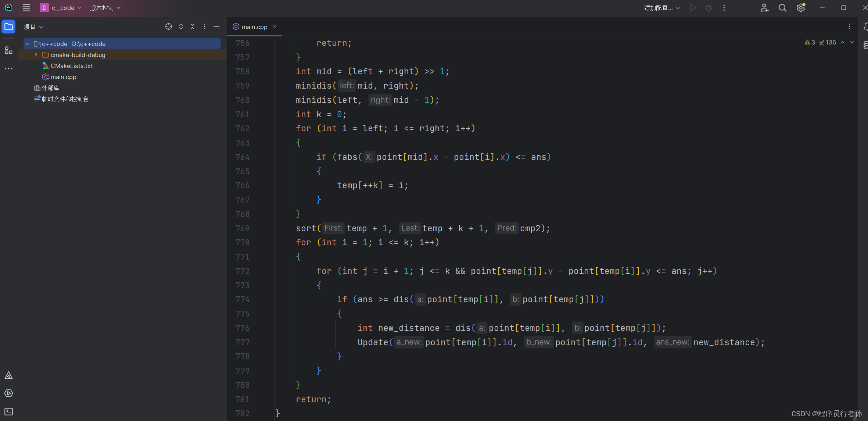Open IDE settings gear icon
The width and height of the screenshot is (868, 421).
coord(801,8)
